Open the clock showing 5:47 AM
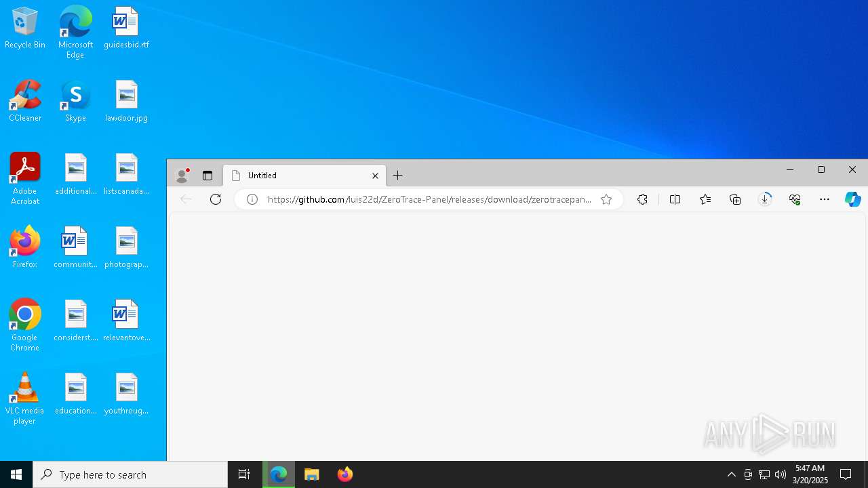The image size is (868, 488). click(810, 474)
